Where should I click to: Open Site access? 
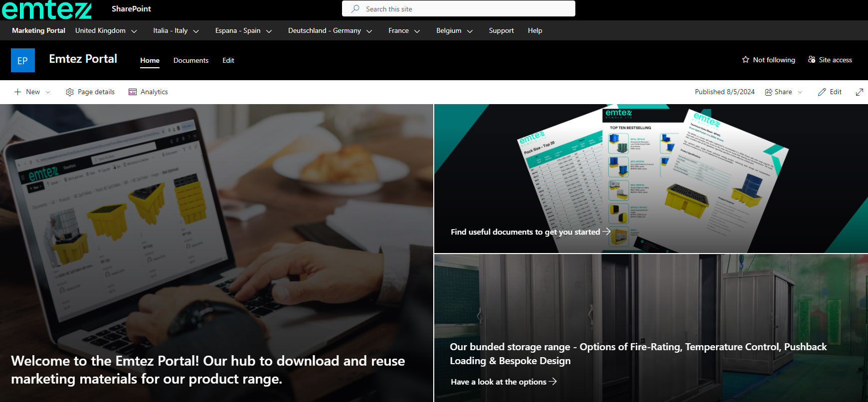click(x=830, y=60)
